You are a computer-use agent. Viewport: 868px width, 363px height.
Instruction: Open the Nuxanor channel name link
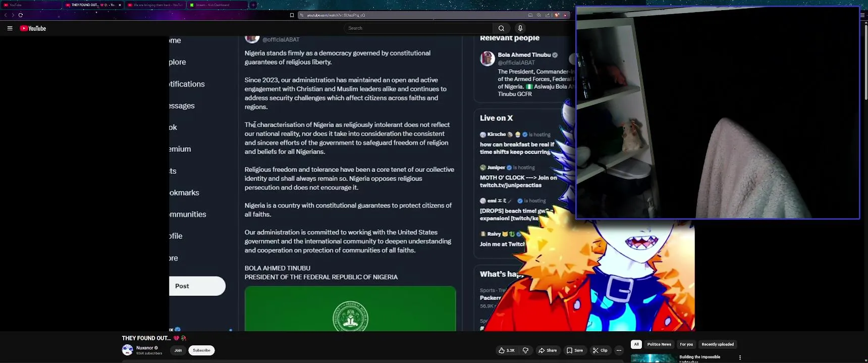[145, 348]
